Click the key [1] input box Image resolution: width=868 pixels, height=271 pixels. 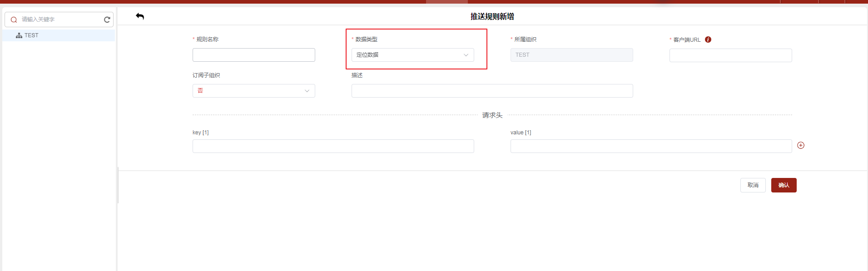point(333,146)
